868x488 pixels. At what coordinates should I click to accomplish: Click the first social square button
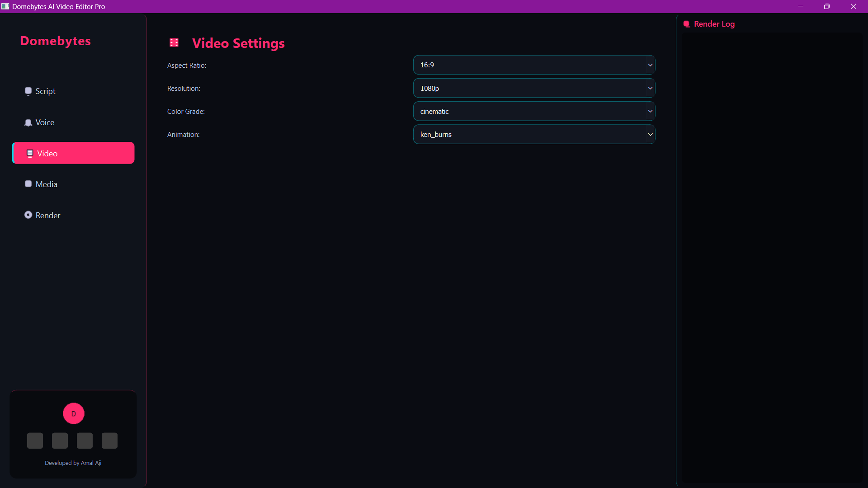35,440
